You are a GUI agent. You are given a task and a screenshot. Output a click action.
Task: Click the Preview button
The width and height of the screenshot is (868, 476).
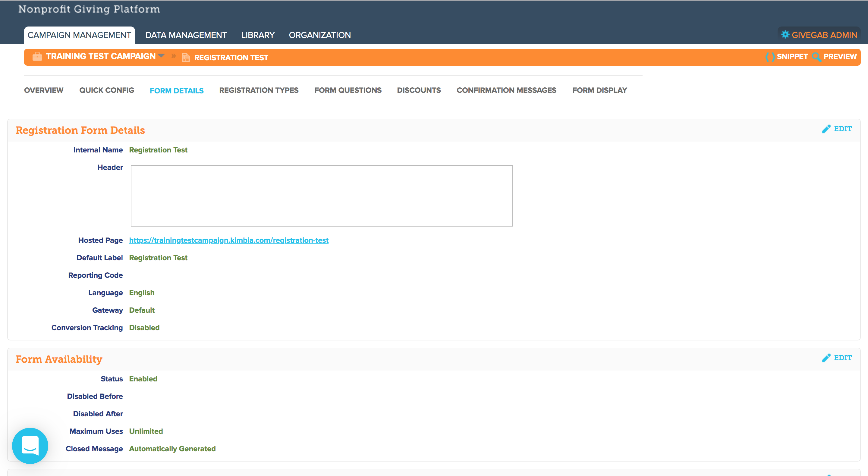click(834, 57)
